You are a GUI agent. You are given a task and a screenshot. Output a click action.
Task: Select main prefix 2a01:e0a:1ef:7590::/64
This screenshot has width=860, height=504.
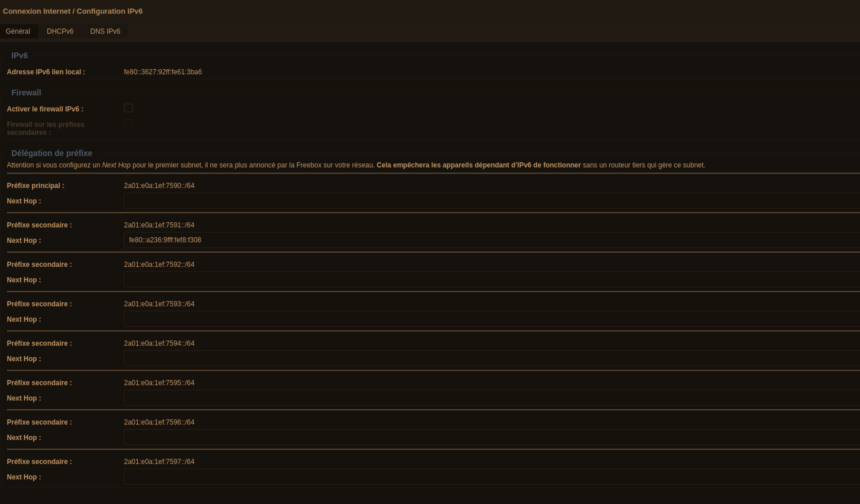point(159,186)
